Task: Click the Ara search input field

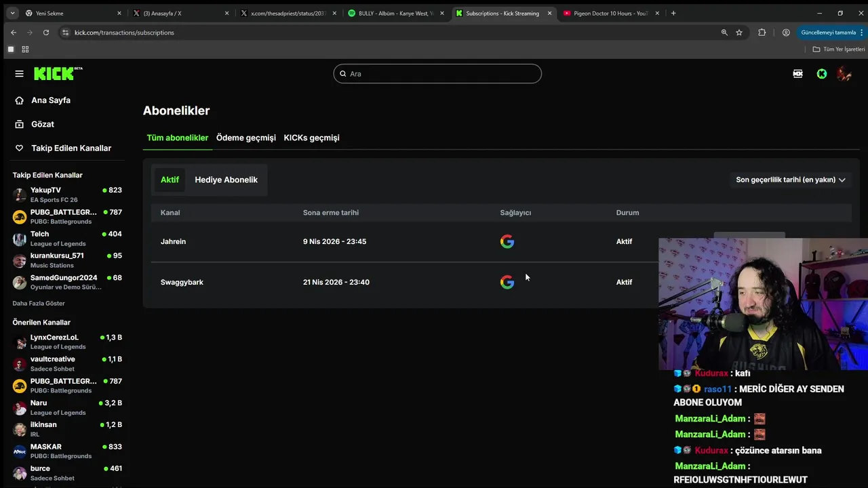Action: pos(437,74)
